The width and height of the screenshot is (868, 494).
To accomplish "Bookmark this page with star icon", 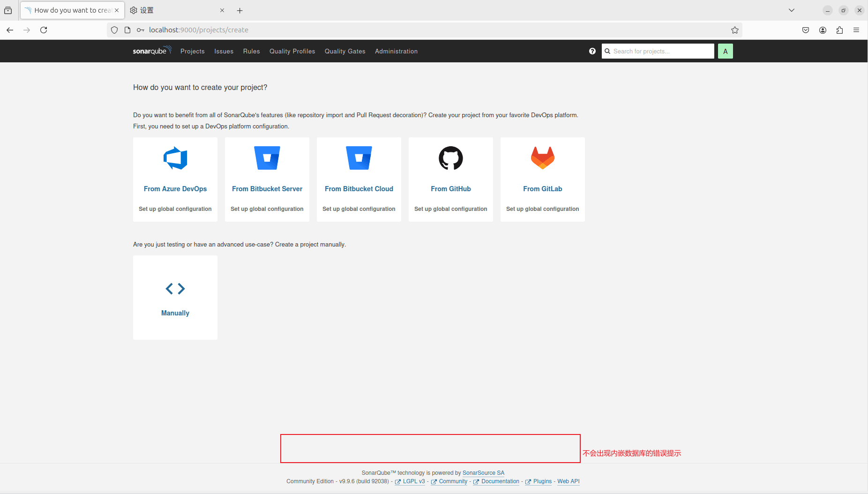I will 735,30.
